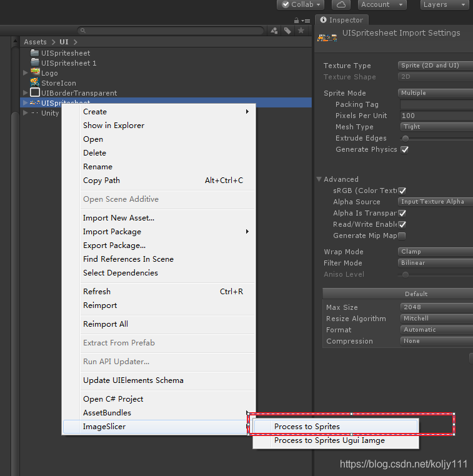The height and width of the screenshot is (476, 473).
Task: Open the AssetBundles submenu
Action: (x=159, y=413)
